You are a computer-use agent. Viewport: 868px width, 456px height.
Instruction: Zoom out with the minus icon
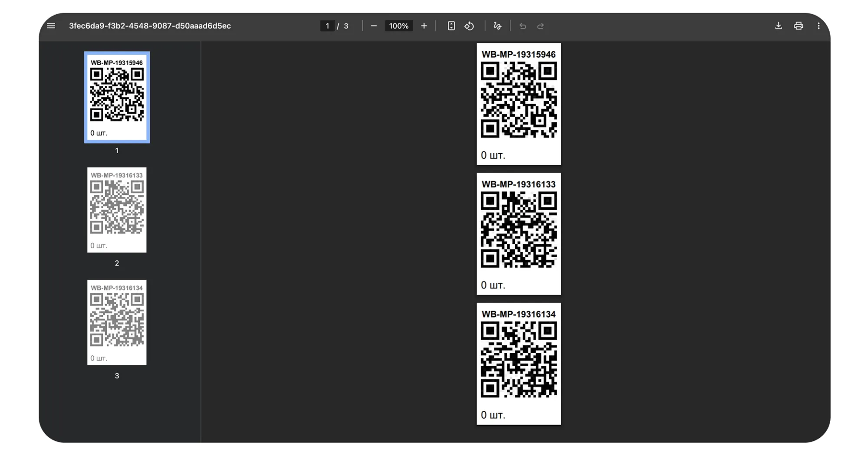point(373,26)
